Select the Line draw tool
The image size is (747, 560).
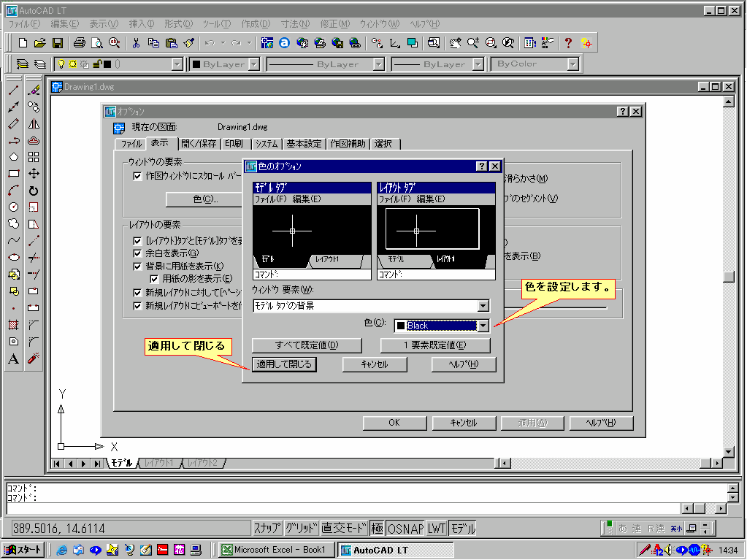[14, 90]
